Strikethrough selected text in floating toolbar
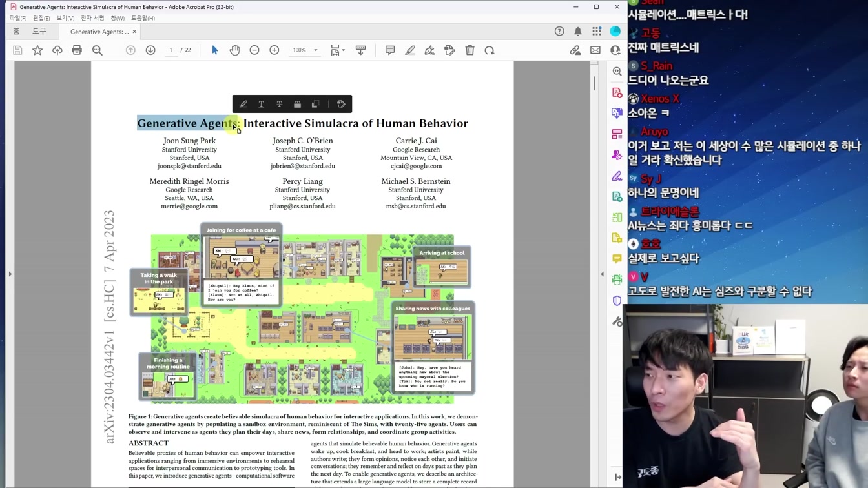868x488 pixels. point(279,104)
